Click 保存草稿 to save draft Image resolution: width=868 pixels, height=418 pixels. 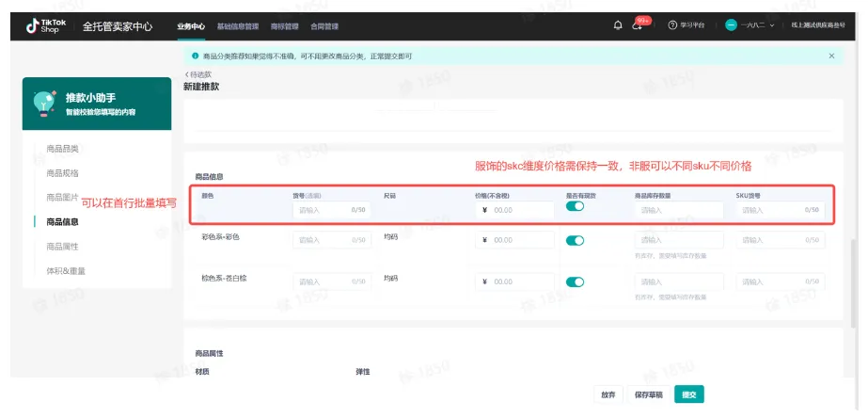[x=649, y=394]
